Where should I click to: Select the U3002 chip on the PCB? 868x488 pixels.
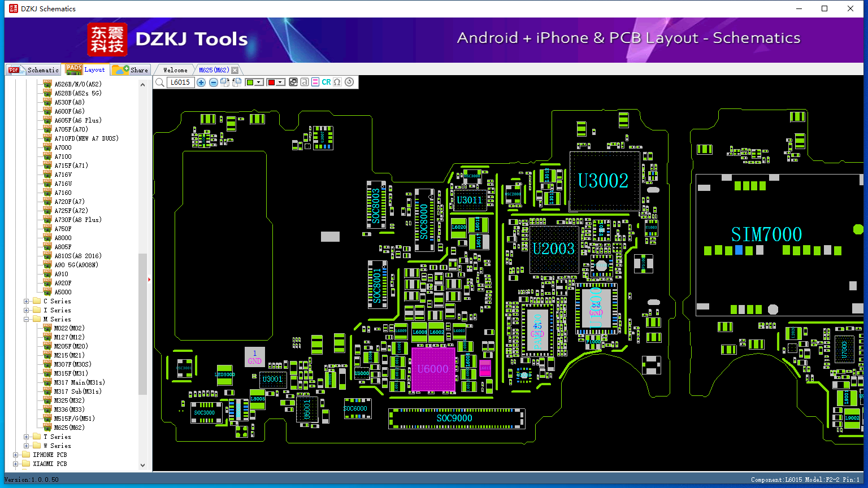tap(604, 181)
